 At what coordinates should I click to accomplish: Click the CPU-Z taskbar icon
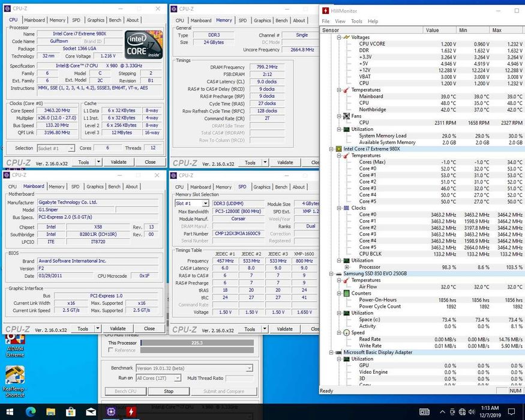pyautogui.click(x=111, y=412)
